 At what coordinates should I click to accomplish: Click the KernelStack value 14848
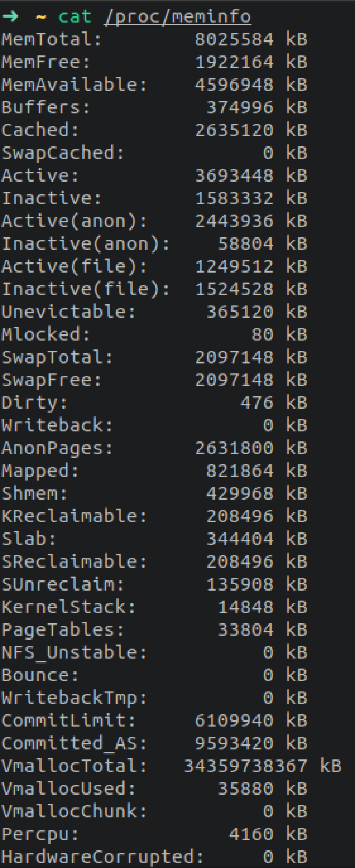[246, 607]
